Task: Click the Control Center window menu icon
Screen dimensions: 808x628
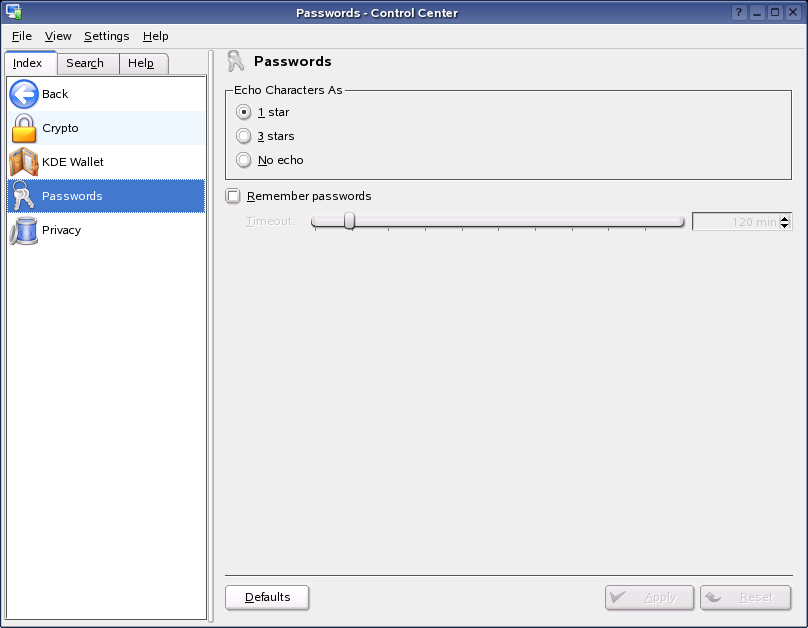Action: click(x=13, y=12)
